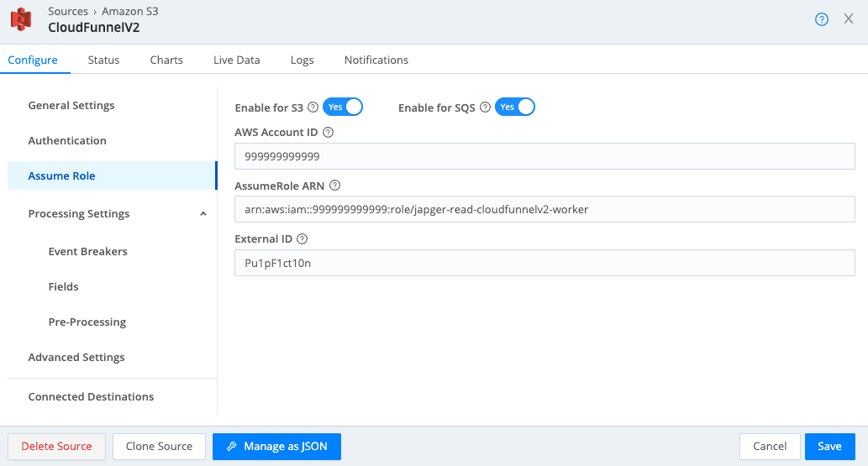
Task: Show AWS Account ID help tooltip icon
Action: tap(329, 133)
